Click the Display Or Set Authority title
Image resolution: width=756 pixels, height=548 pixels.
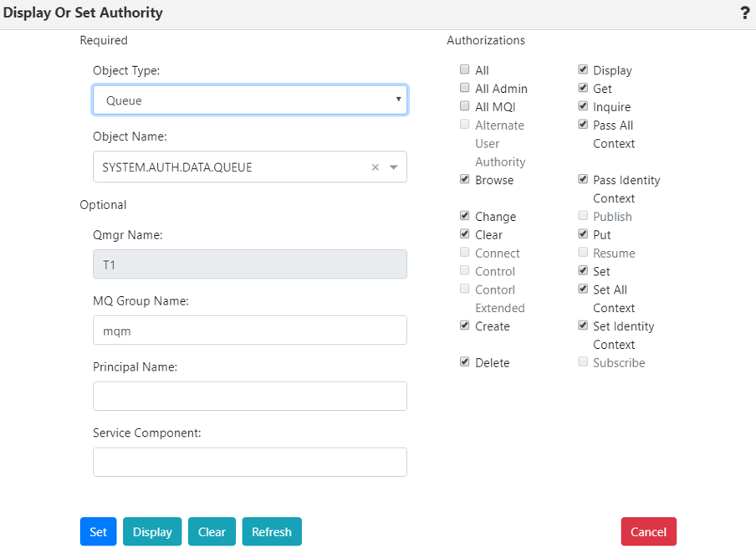(83, 13)
